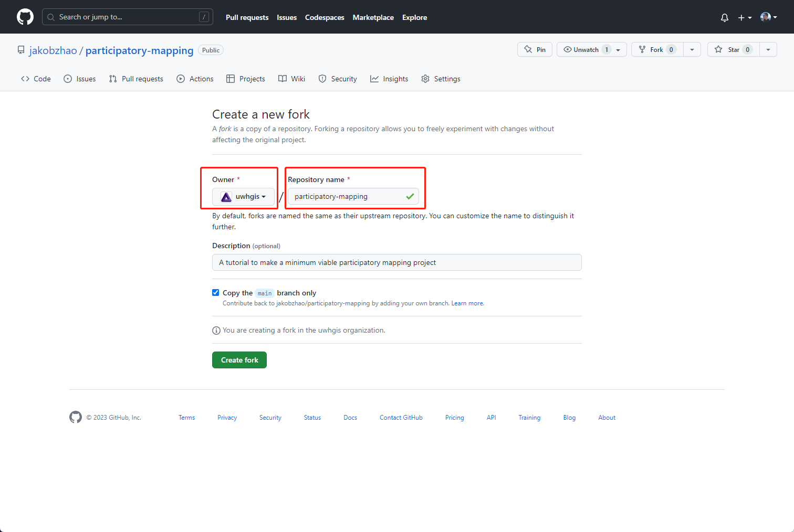Open the Learn more link
The image size is (794, 532).
[467, 303]
